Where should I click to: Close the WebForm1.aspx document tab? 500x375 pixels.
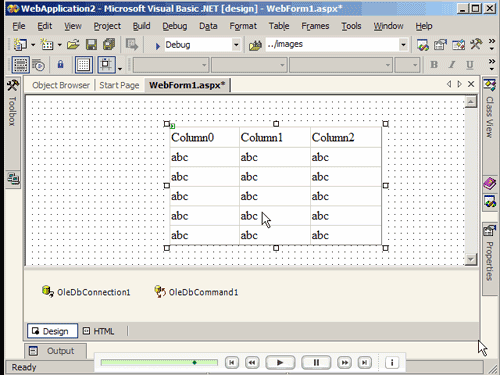[x=471, y=84]
